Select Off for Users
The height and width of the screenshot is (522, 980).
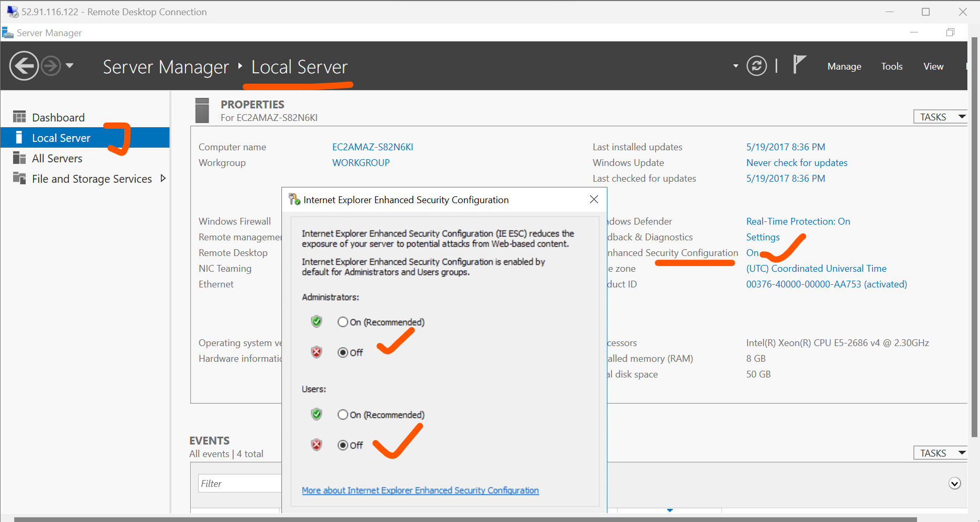click(343, 445)
